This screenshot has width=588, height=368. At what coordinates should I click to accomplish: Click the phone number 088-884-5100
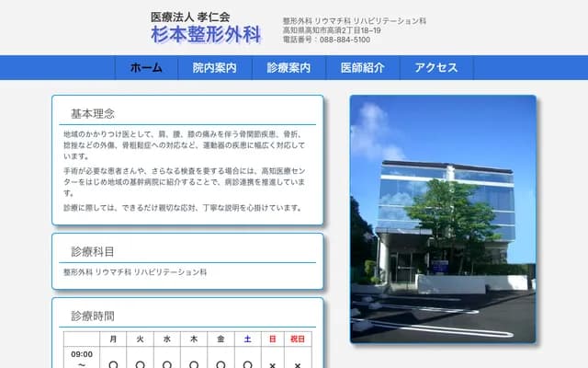coord(345,40)
